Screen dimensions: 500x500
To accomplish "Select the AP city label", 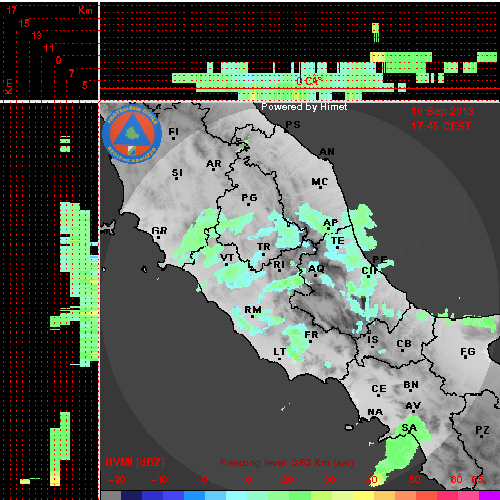I will [331, 223].
